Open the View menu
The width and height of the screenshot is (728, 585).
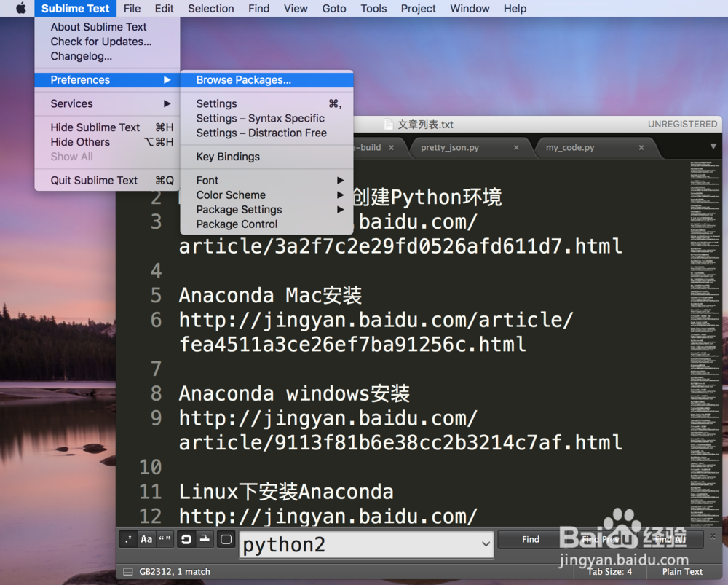coord(296,8)
